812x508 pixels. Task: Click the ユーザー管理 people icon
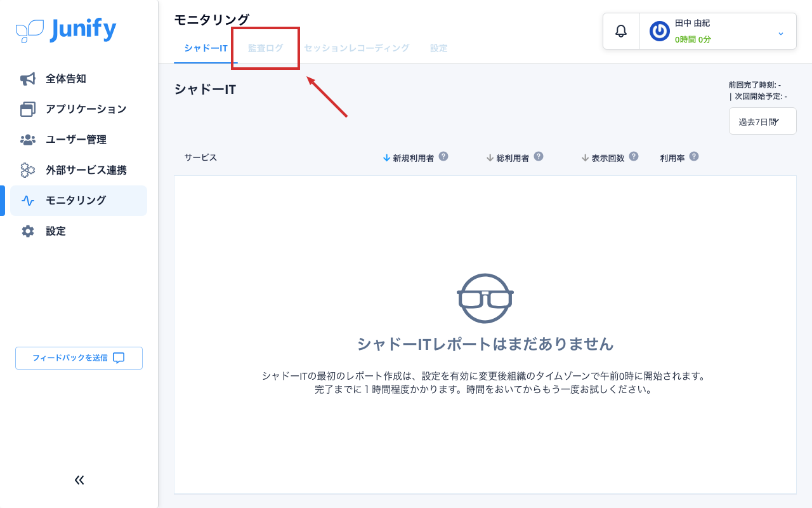pos(28,140)
